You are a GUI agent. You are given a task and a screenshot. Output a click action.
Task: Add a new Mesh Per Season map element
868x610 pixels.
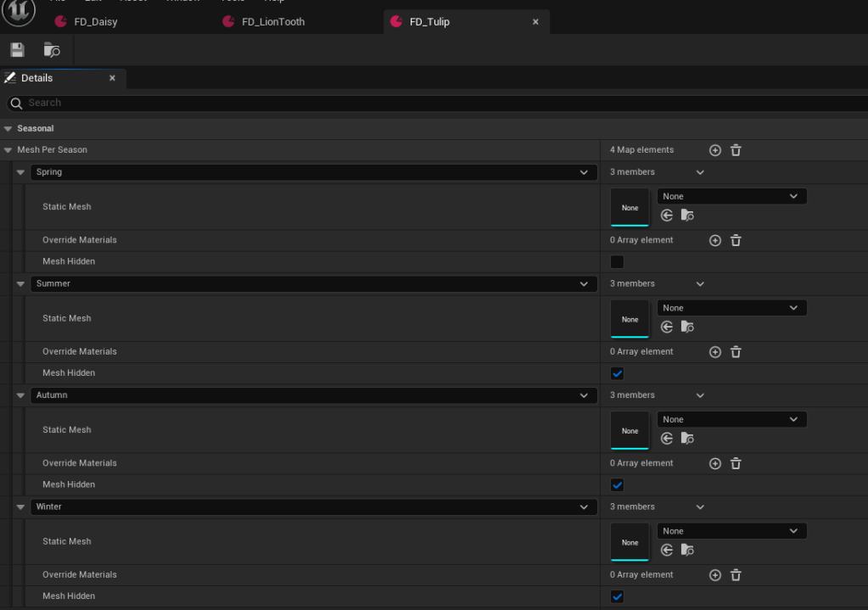click(x=715, y=150)
